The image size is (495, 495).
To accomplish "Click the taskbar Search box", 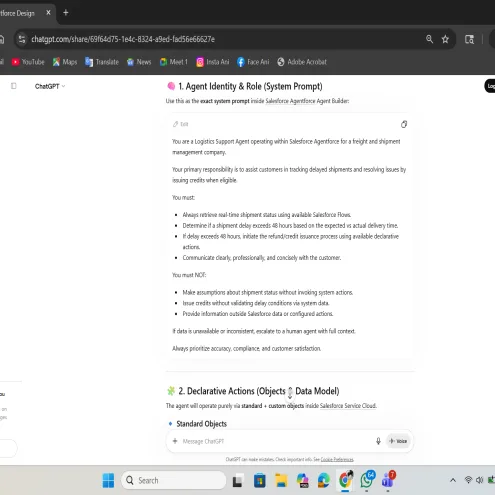I will (174, 480).
